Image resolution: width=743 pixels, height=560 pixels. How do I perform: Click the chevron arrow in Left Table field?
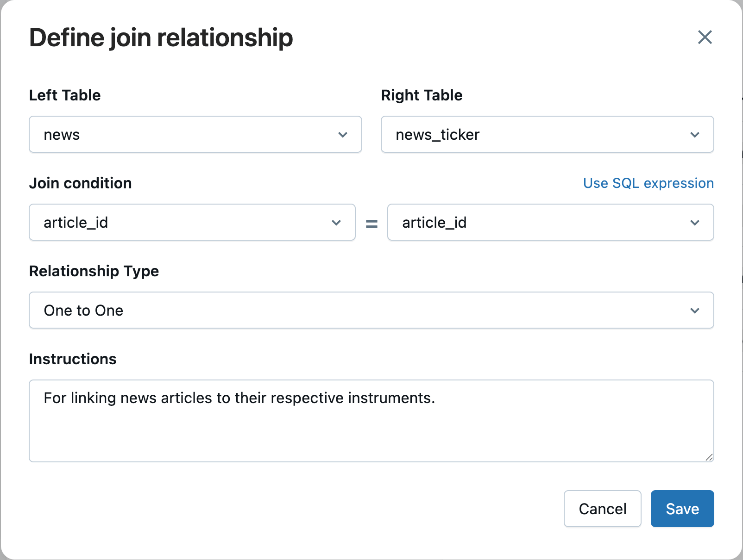[343, 135]
